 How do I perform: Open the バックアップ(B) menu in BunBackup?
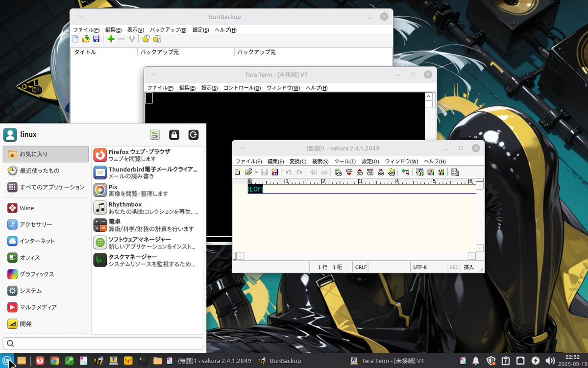(168, 30)
